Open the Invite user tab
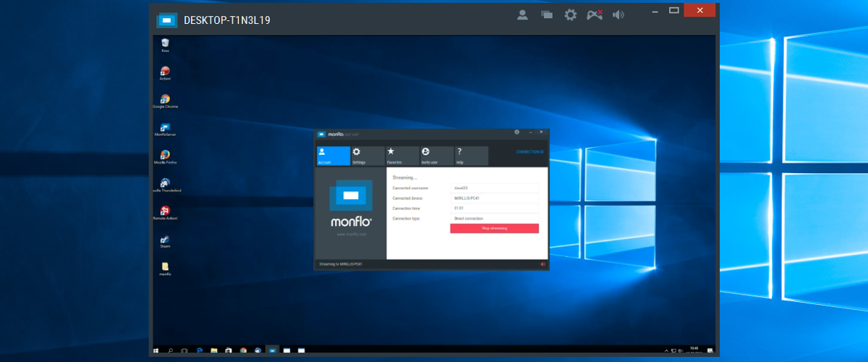Image resolution: width=868 pixels, height=362 pixels. click(437, 156)
